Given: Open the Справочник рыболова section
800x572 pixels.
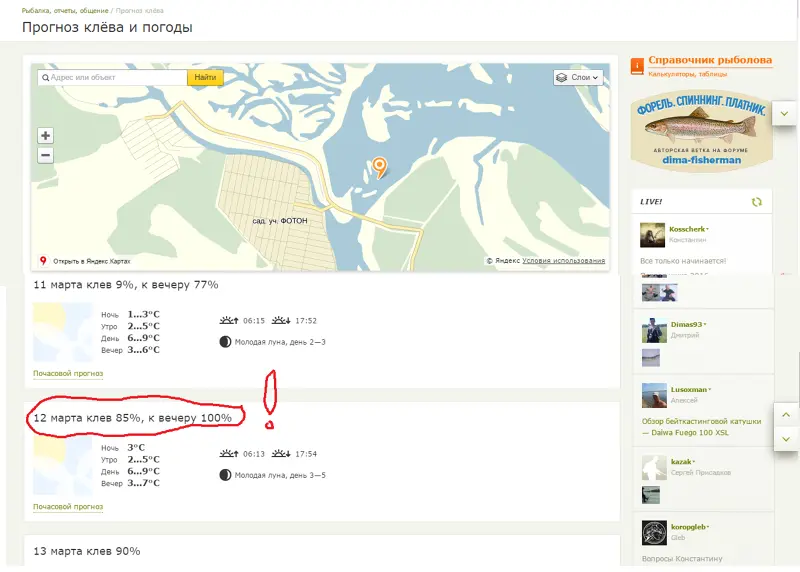Looking at the screenshot, I should coord(710,60).
